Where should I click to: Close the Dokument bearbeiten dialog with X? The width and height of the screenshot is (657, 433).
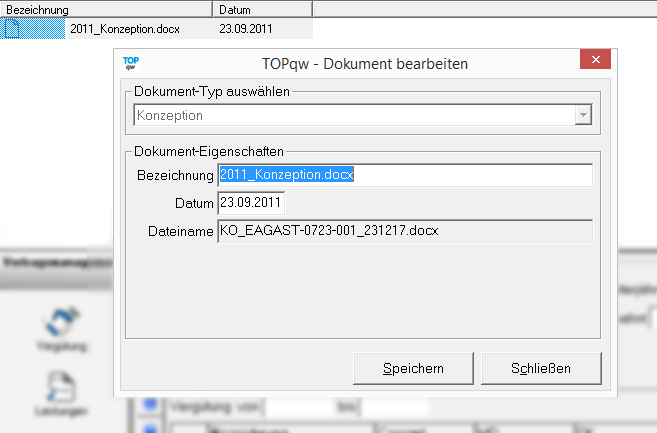595,62
